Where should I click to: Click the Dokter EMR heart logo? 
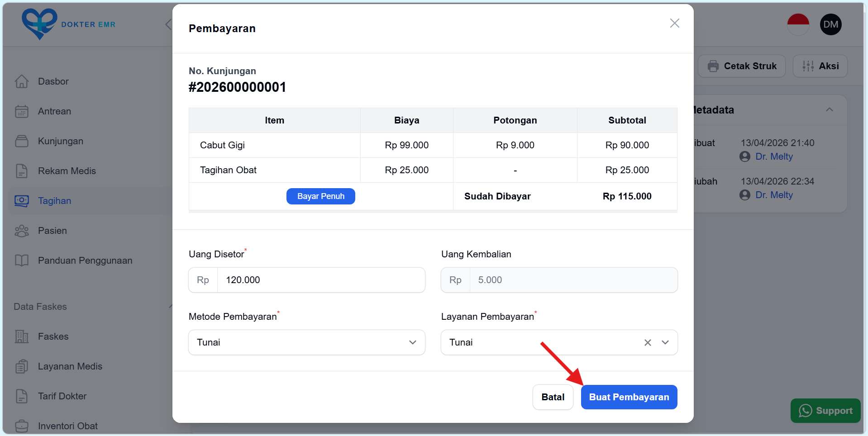(40, 24)
